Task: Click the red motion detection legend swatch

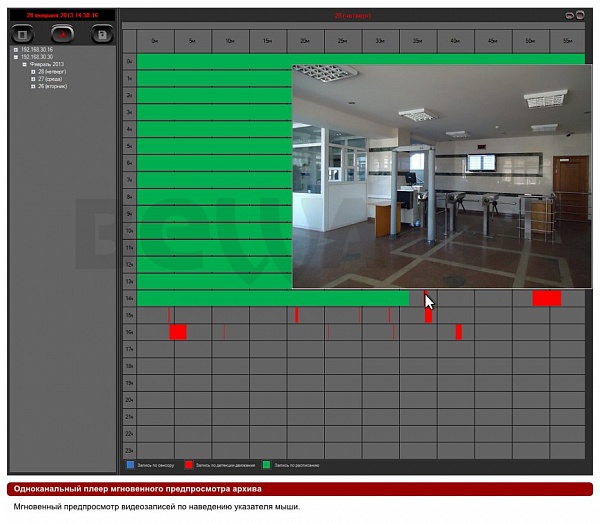Action: 189,465
